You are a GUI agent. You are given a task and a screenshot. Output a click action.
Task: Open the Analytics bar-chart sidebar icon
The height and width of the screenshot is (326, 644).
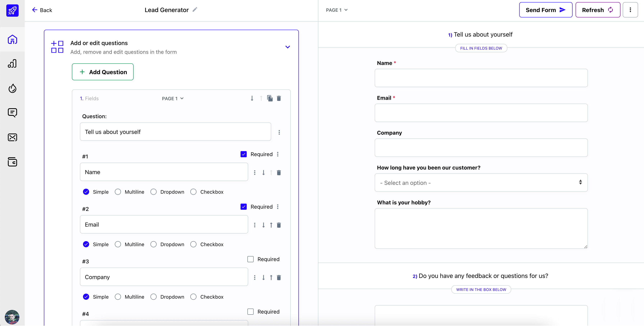point(12,63)
